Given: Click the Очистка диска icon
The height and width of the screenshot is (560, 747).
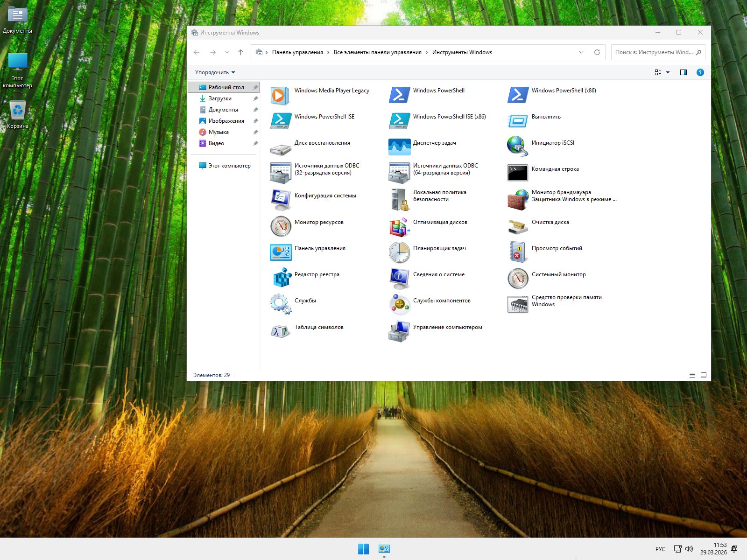Looking at the screenshot, I should tap(517, 226).
